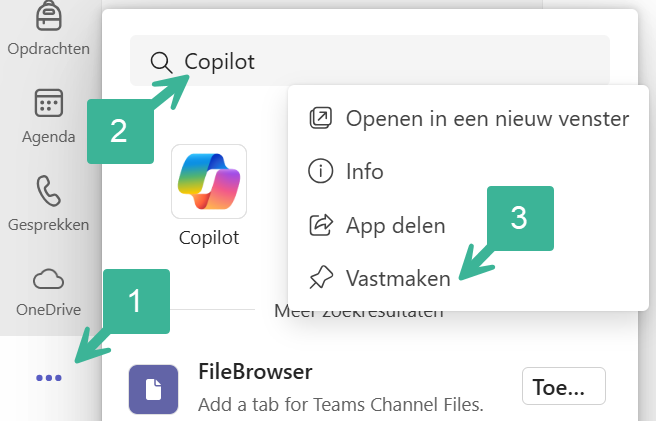Click the new-window icon in context menu
The image size is (656, 421).
tap(320, 118)
